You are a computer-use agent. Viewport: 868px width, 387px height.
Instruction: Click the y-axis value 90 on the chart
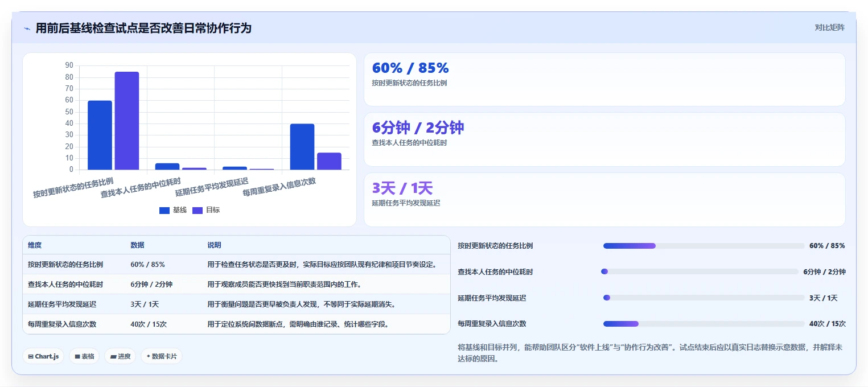[x=69, y=65]
